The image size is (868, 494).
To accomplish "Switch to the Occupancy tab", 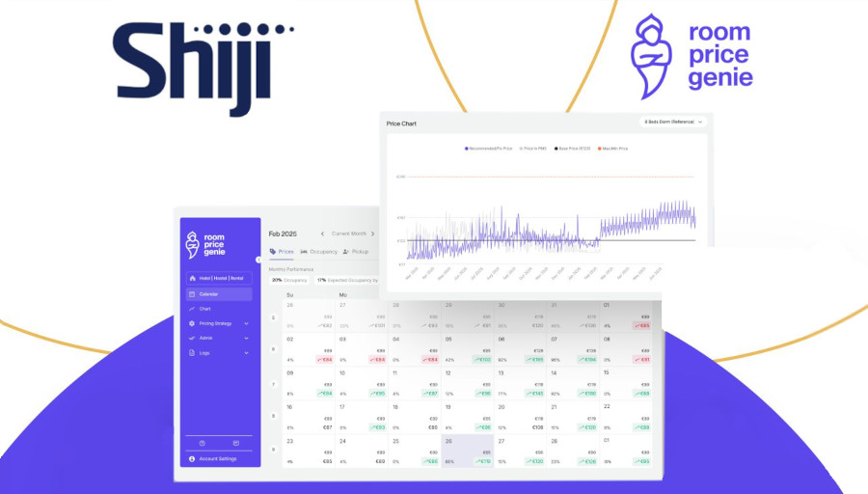I will [x=319, y=252].
